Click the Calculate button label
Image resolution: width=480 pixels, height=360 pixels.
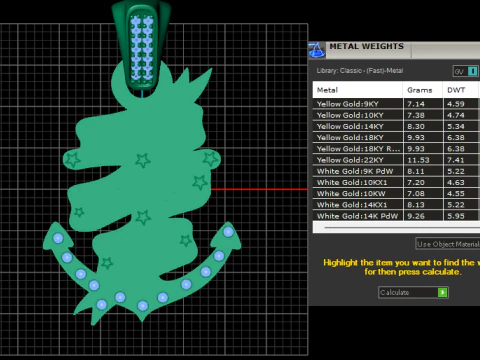click(395, 292)
